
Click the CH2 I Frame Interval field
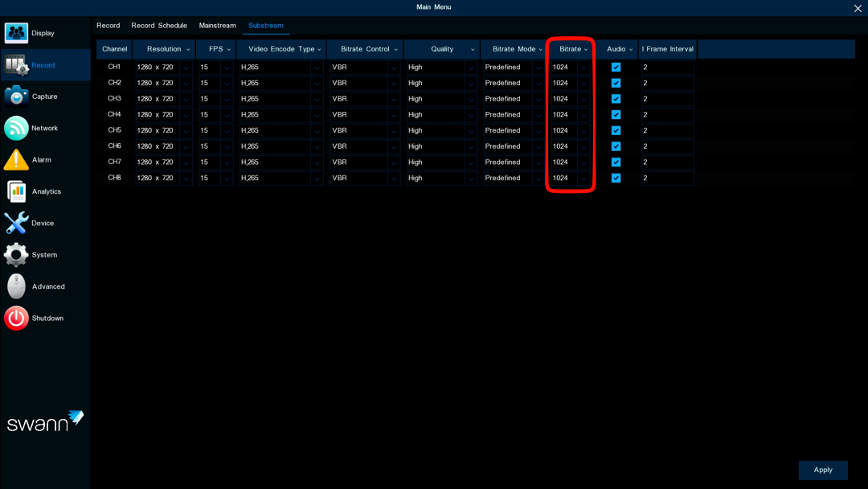(x=668, y=83)
